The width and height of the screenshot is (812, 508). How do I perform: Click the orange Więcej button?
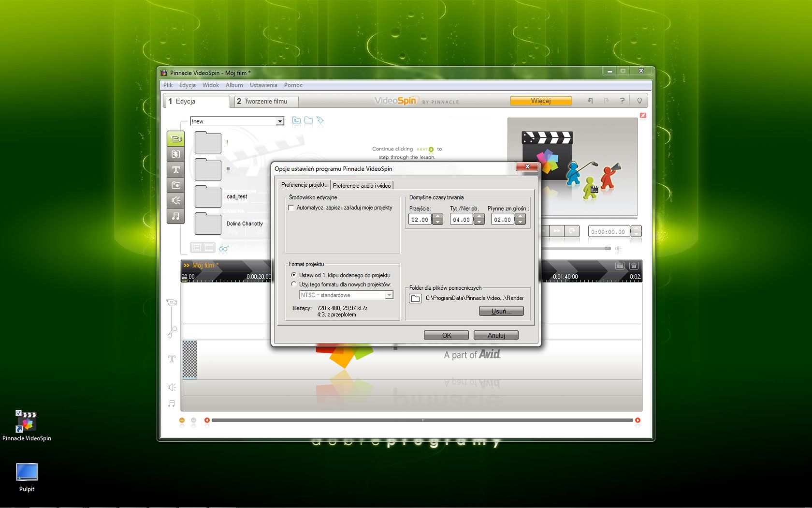click(x=541, y=101)
